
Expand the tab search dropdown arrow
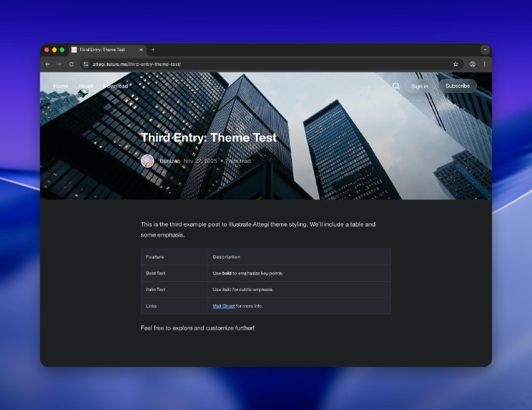(485, 50)
